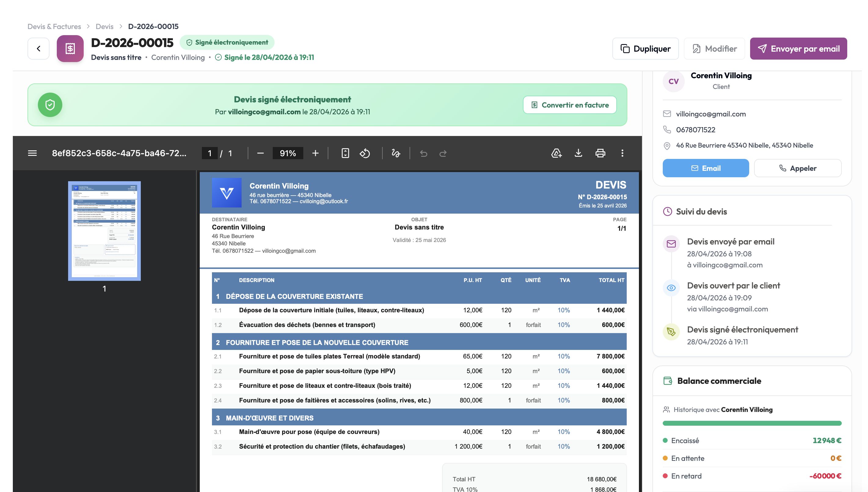868x492 pixels.
Task: Download the PDF file
Action: 578,153
